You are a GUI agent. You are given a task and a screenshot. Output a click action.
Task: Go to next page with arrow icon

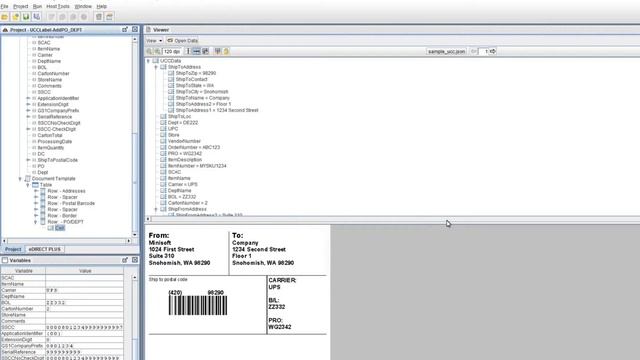pyautogui.click(x=493, y=51)
